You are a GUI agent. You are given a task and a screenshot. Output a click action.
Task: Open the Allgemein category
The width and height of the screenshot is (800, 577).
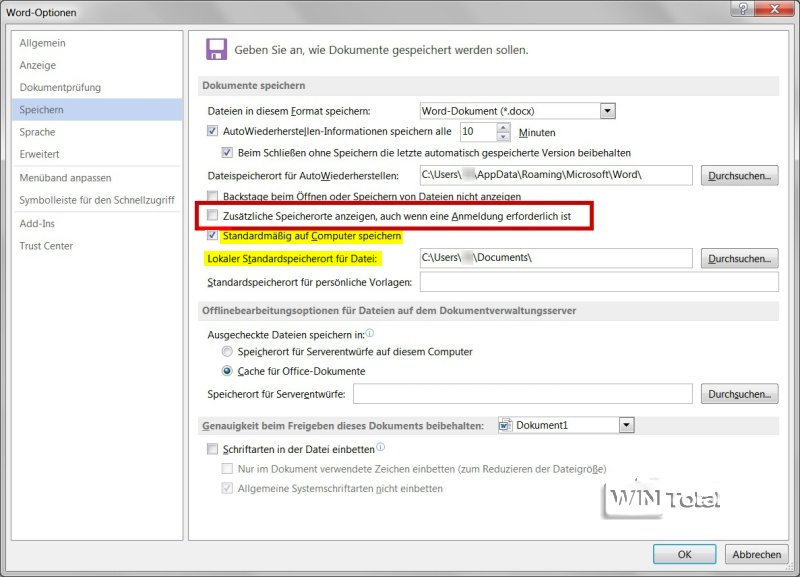click(x=97, y=43)
